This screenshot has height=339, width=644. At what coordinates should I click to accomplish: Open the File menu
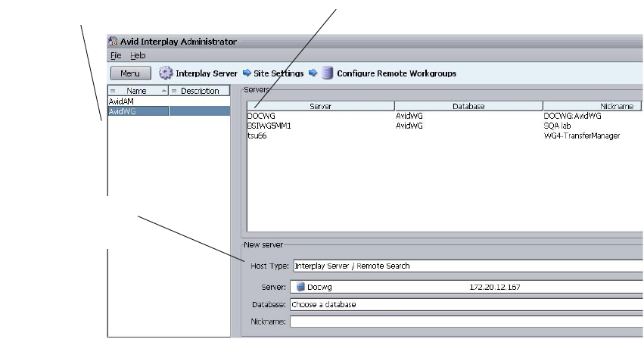pyautogui.click(x=116, y=55)
